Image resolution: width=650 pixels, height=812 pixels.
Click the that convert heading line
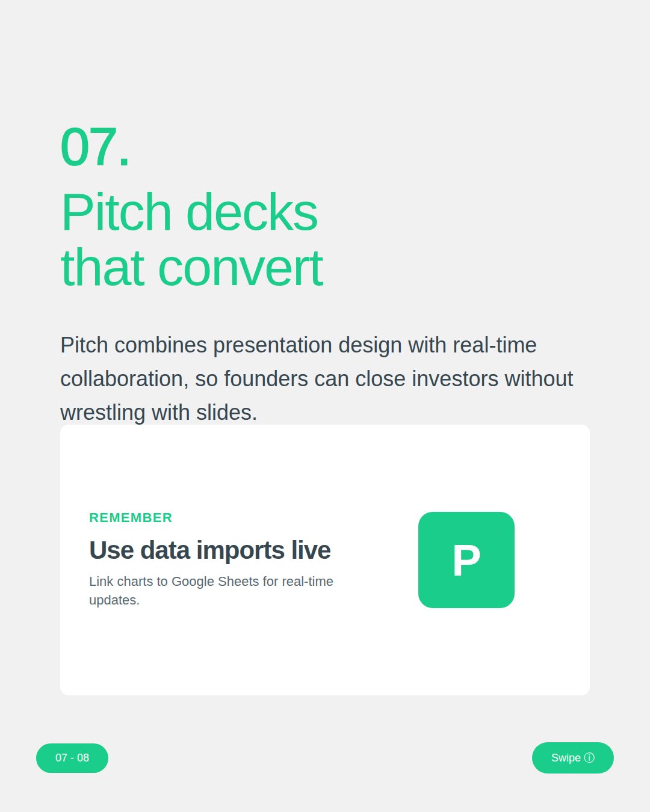click(x=192, y=268)
